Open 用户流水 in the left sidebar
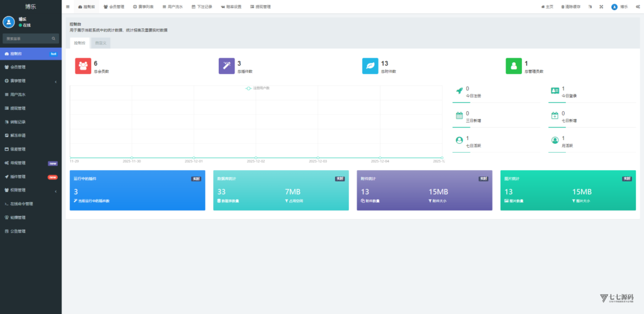This screenshot has height=314, width=644. point(31,95)
